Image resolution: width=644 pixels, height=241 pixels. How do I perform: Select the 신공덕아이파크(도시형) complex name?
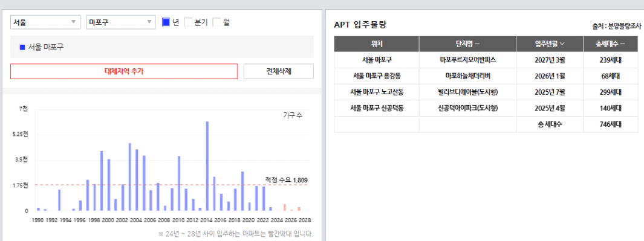point(467,108)
